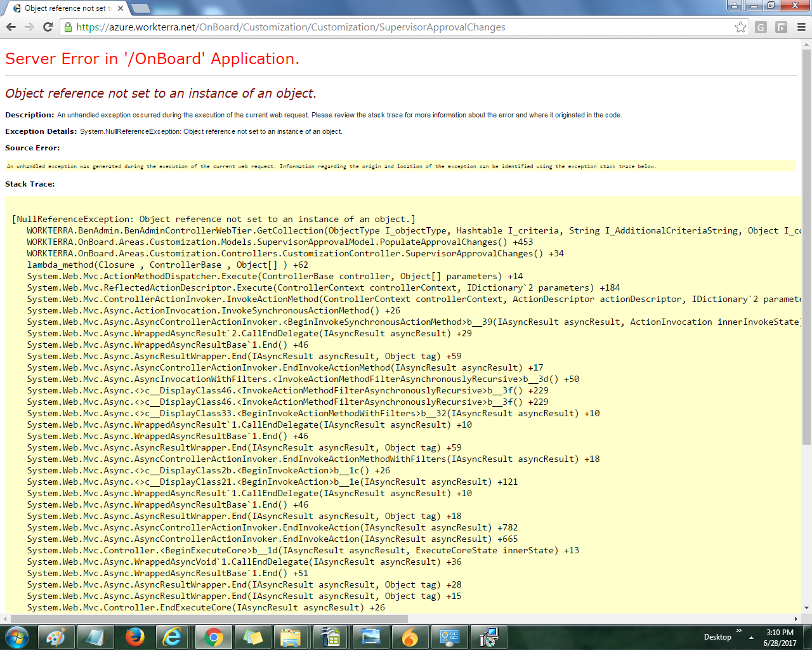Image resolution: width=812 pixels, height=658 pixels.
Task: Expand the Desktop toolbar chevron in the taskbar
Action: (x=739, y=631)
